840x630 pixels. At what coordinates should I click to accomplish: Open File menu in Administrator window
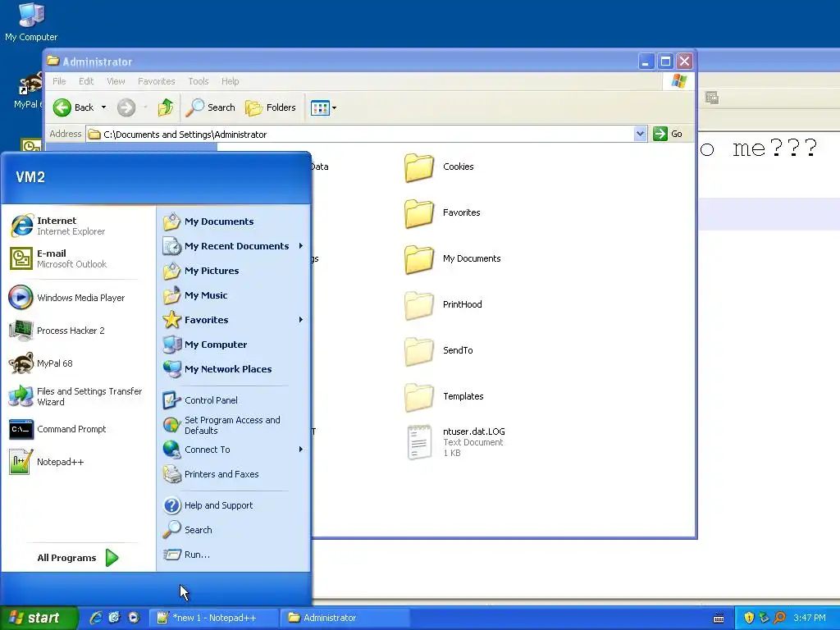[59, 81]
